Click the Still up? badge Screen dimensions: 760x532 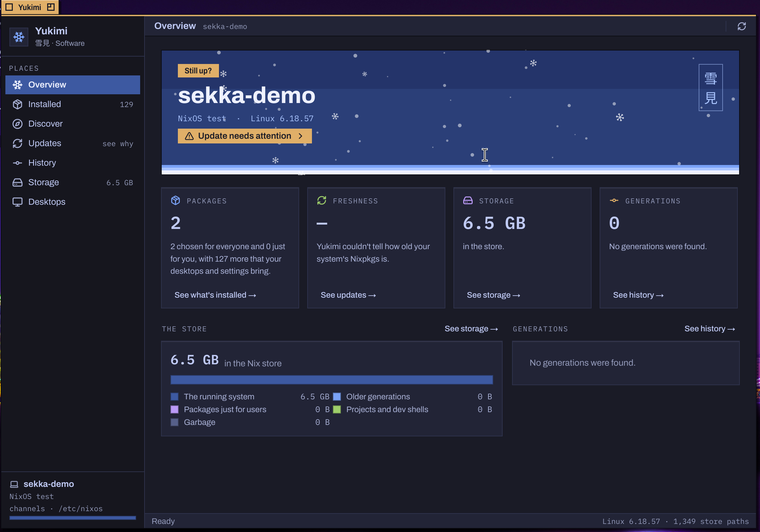pyautogui.click(x=198, y=71)
